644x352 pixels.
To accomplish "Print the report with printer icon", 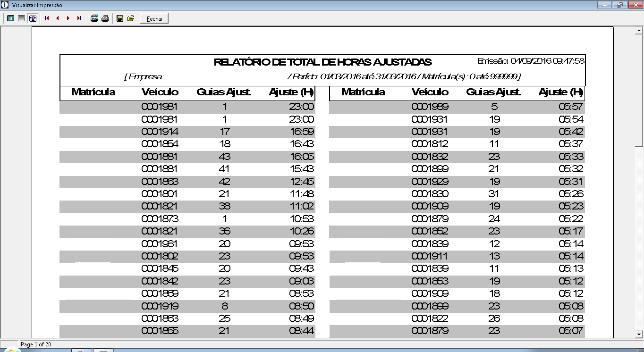I will click(105, 18).
